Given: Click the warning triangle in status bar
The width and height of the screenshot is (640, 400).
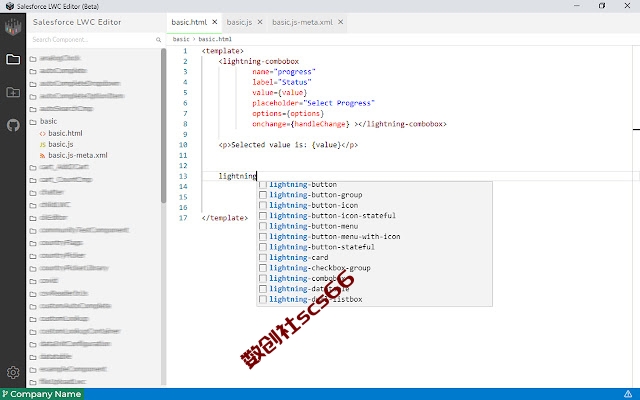Looking at the screenshot, I should [x=628, y=394].
